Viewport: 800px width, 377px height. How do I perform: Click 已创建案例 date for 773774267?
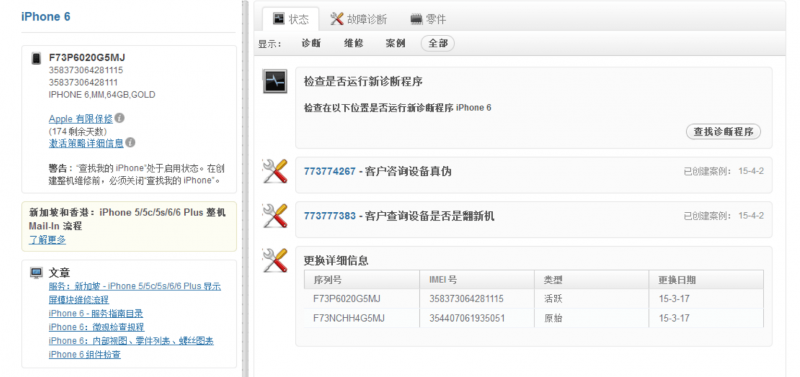(723, 171)
